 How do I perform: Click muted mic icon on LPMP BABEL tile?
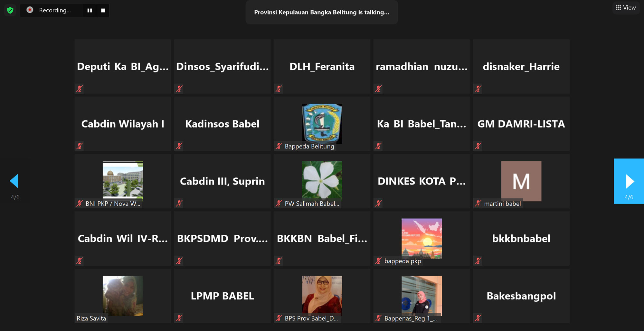coord(179,318)
